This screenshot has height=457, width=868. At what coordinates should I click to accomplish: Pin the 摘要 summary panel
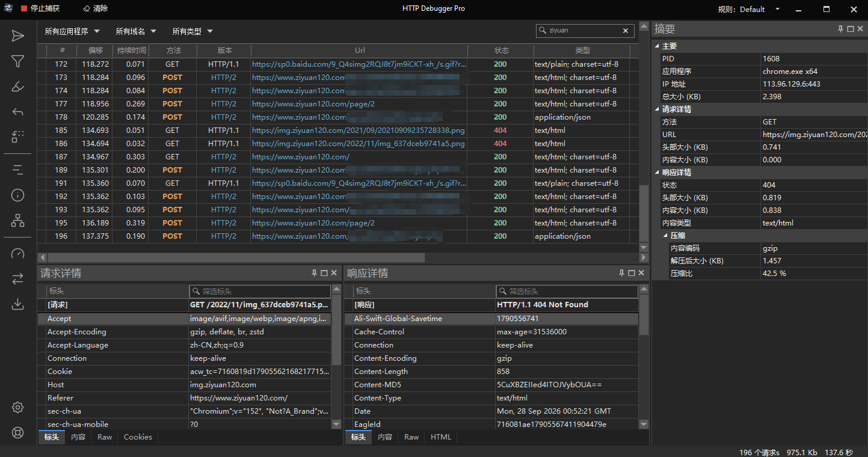[841, 29]
